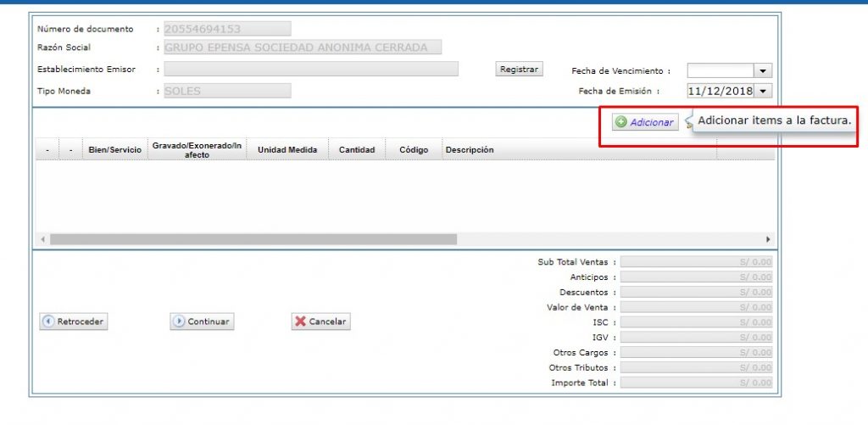Screen dimensions: 868x425
Task: Click the Importe Total amount field
Action: [696, 383]
